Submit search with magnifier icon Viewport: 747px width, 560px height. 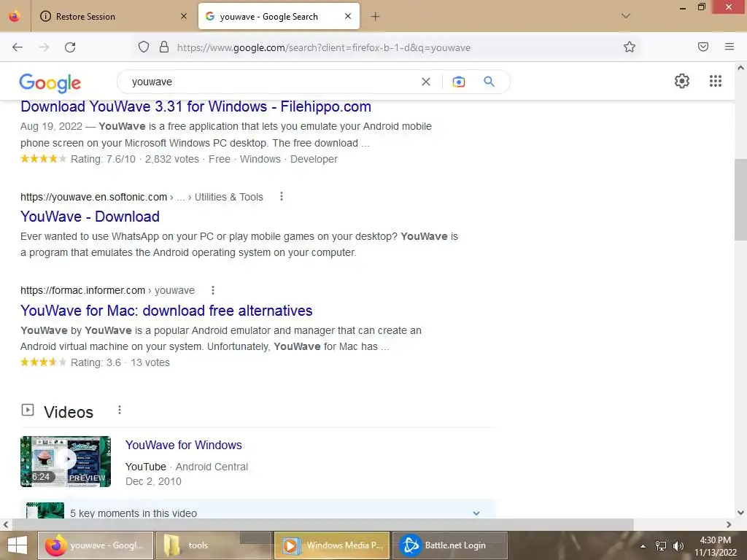[x=489, y=82]
